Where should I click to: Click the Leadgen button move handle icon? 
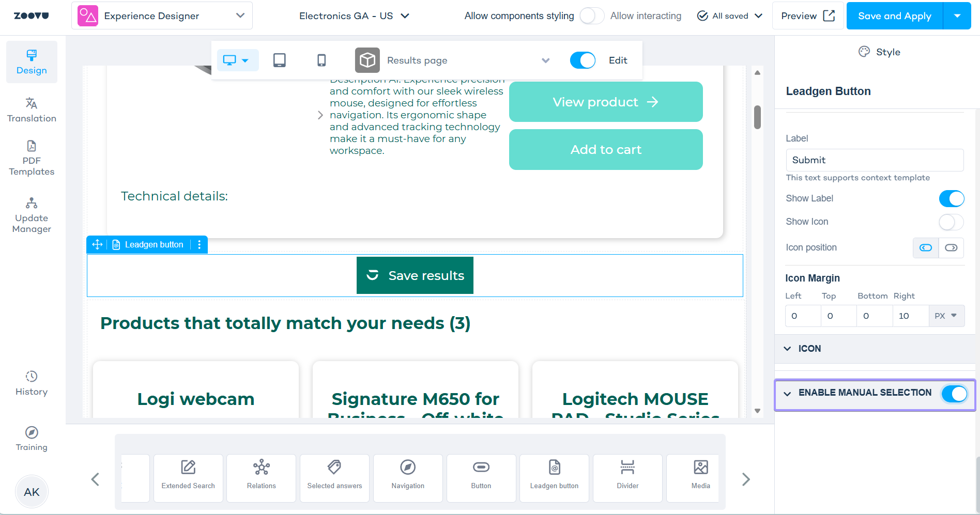coord(97,244)
